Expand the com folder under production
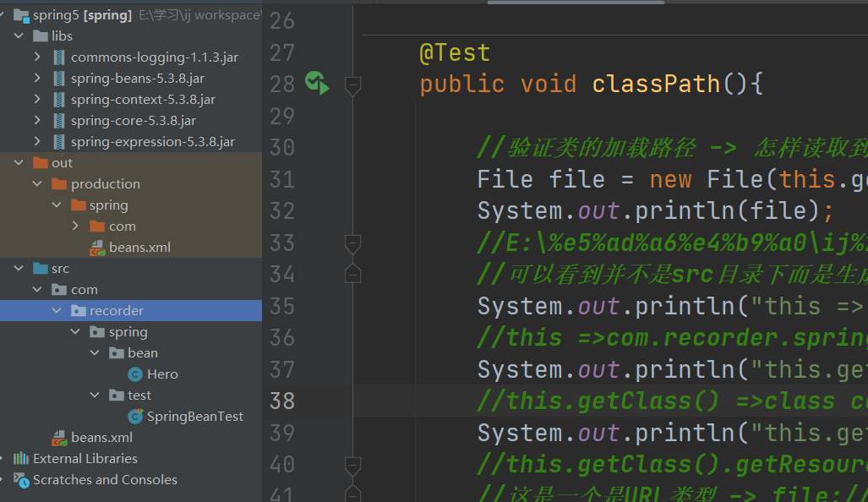 point(75,226)
